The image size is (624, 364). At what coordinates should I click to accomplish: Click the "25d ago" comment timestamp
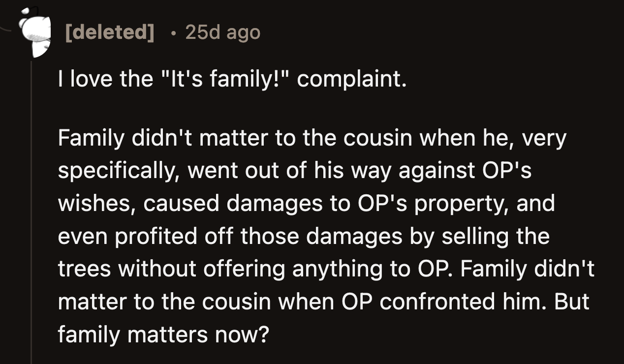tap(222, 32)
